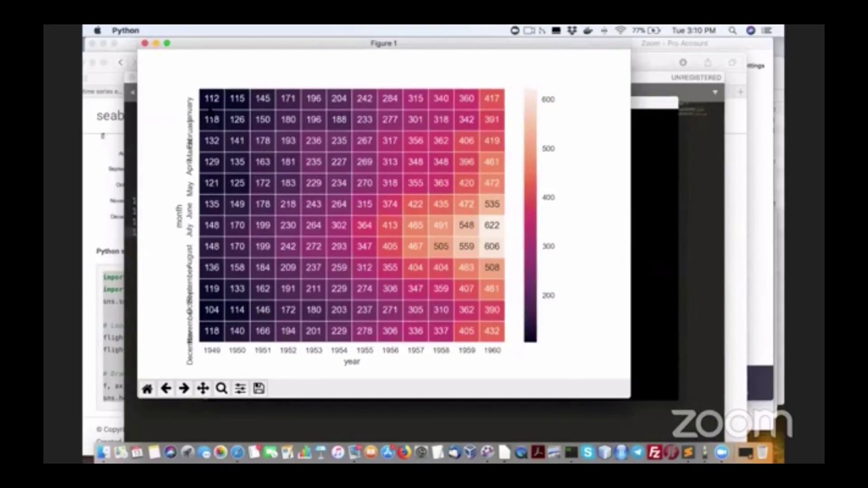Viewport: 868px width, 488px height.
Task: Click the heatmap cell showing 606
Action: click(x=492, y=246)
